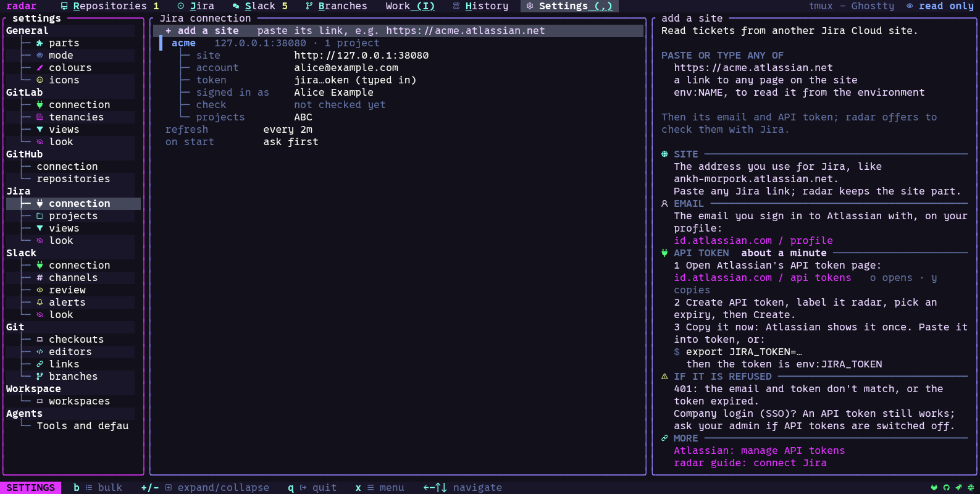
Task: Select the Jira views settings item
Action: 64,228
